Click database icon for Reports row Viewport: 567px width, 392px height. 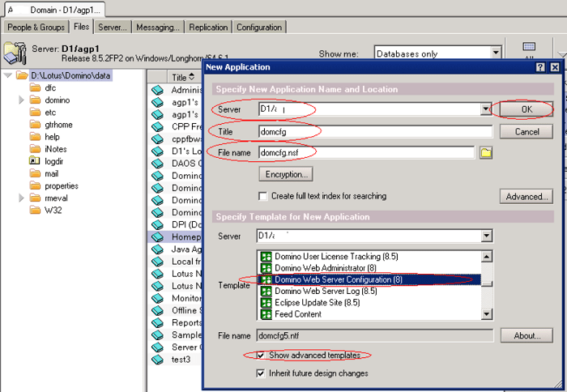pyautogui.click(x=157, y=322)
